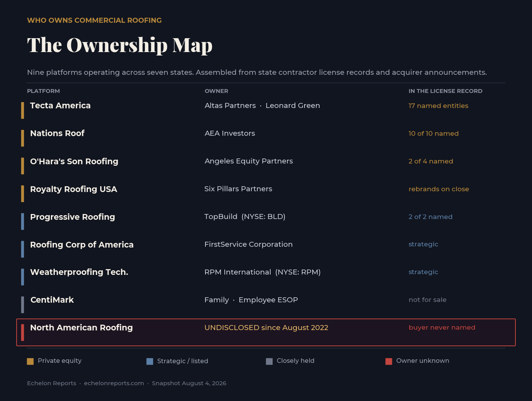Click the 2 of 2 named value

(x=430, y=217)
